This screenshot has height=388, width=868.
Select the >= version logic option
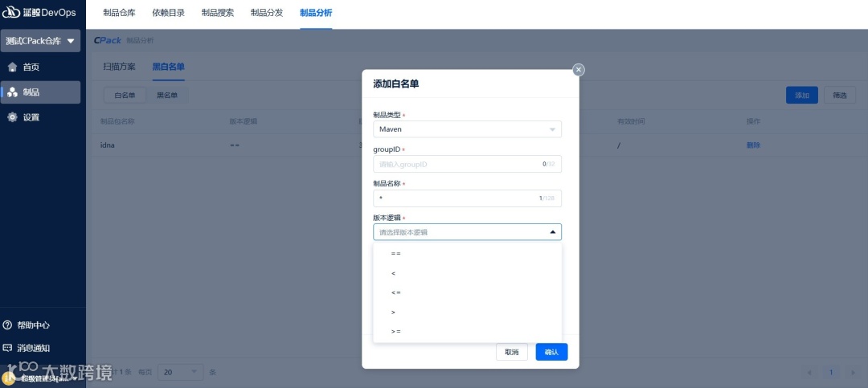pos(467,332)
